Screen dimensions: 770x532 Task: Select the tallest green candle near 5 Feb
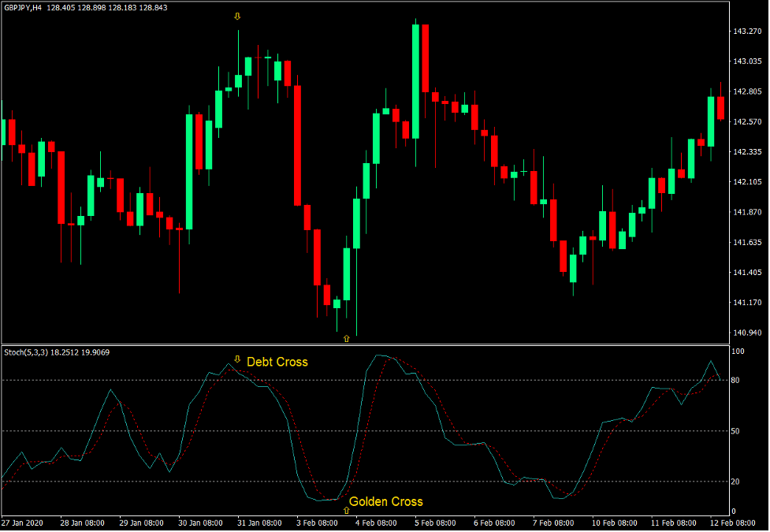[415, 81]
